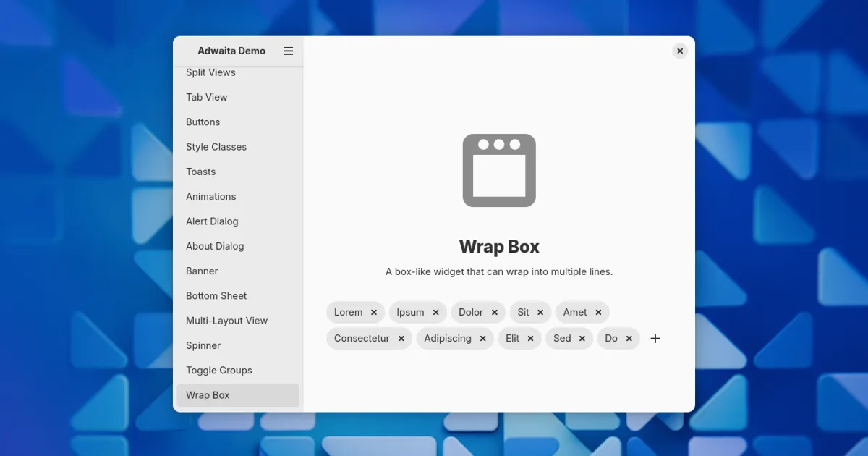Close the Adwaita Demo window
This screenshot has width=868, height=456.
pos(680,51)
